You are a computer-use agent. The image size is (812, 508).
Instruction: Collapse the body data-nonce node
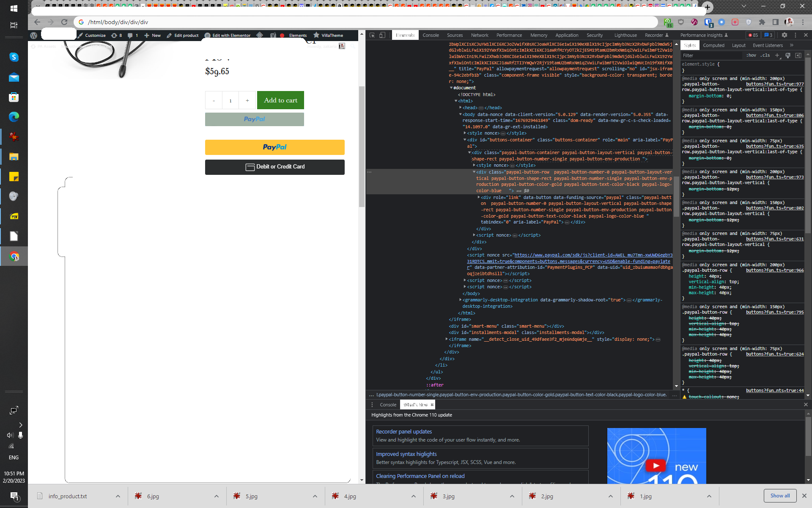460,114
